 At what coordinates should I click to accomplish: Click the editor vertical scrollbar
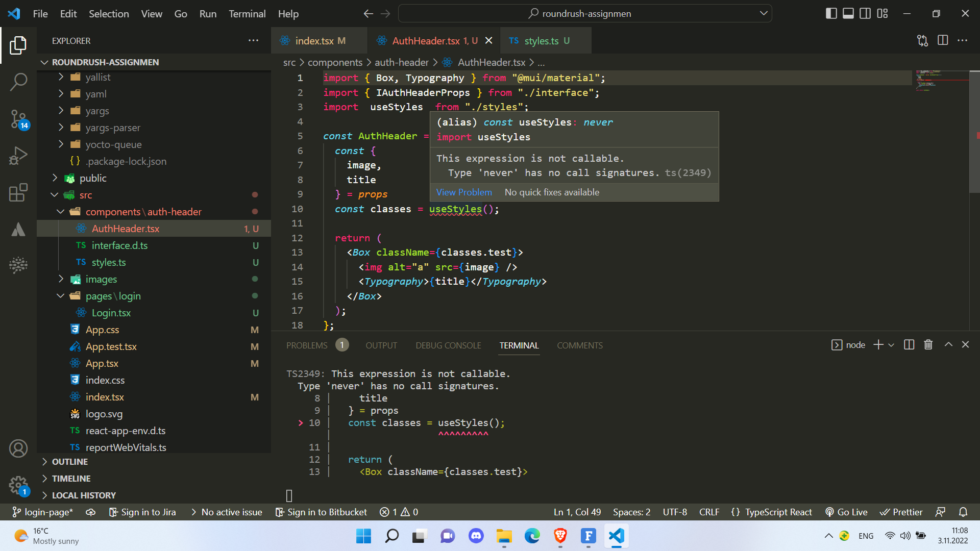[x=974, y=132]
